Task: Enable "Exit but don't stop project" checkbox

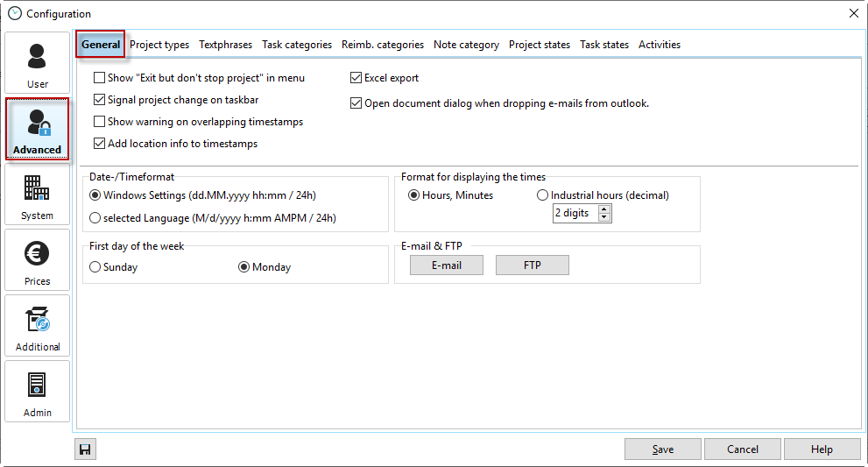Action: [x=100, y=78]
